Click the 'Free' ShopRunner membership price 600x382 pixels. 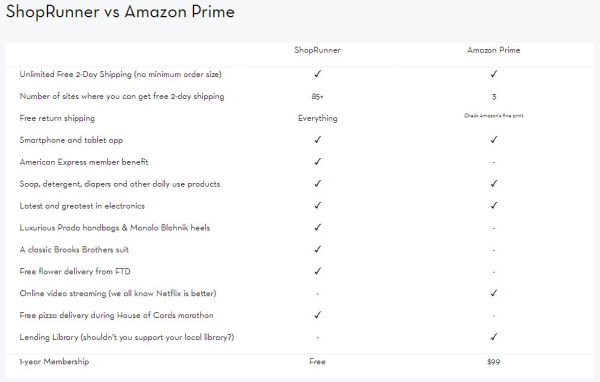coord(317,361)
